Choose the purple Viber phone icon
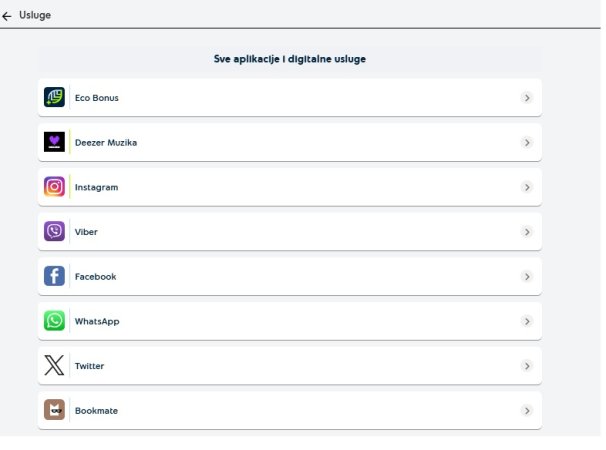The image size is (606, 450). click(x=54, y=231)
